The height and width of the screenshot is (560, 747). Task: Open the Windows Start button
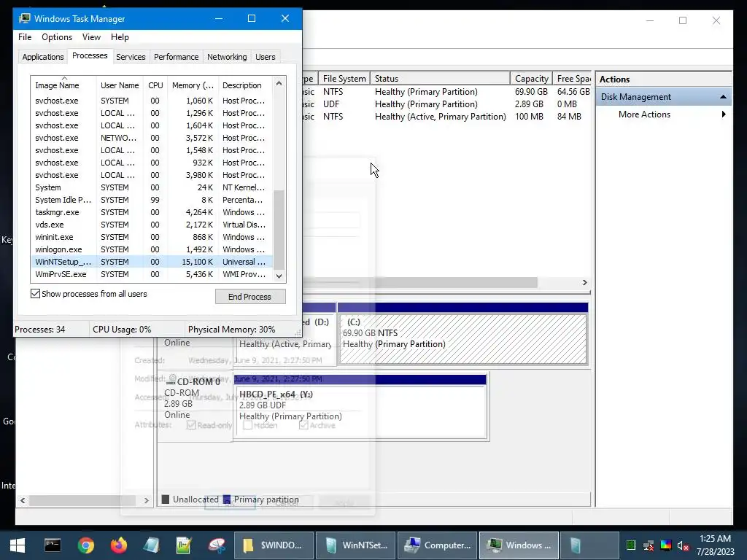coord(18,545)
